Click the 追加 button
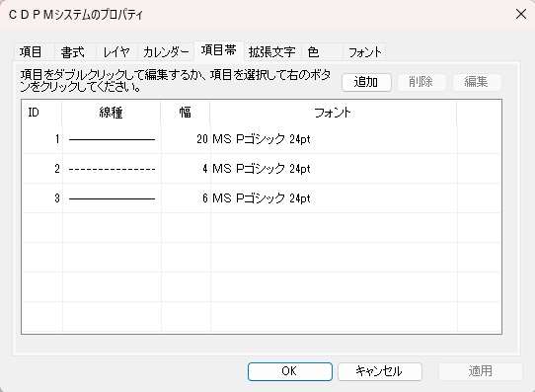 366,82
